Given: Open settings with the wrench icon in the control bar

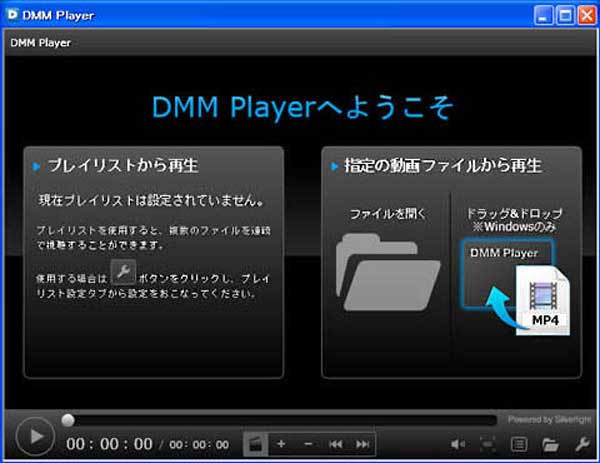Looking at the screenshot, I should [582, 444].
